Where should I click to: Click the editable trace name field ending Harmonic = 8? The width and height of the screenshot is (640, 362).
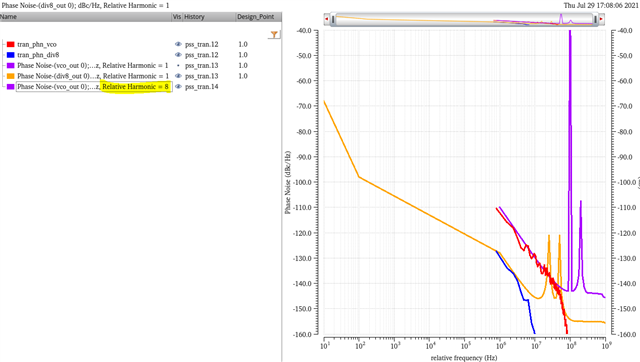tap(94, 87)
